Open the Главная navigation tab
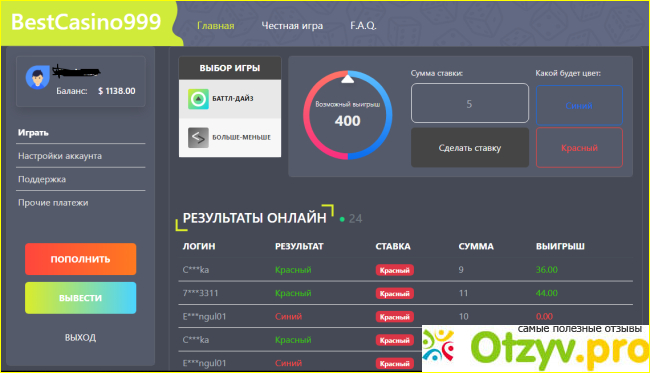650x373 pixels. point(216,26)
